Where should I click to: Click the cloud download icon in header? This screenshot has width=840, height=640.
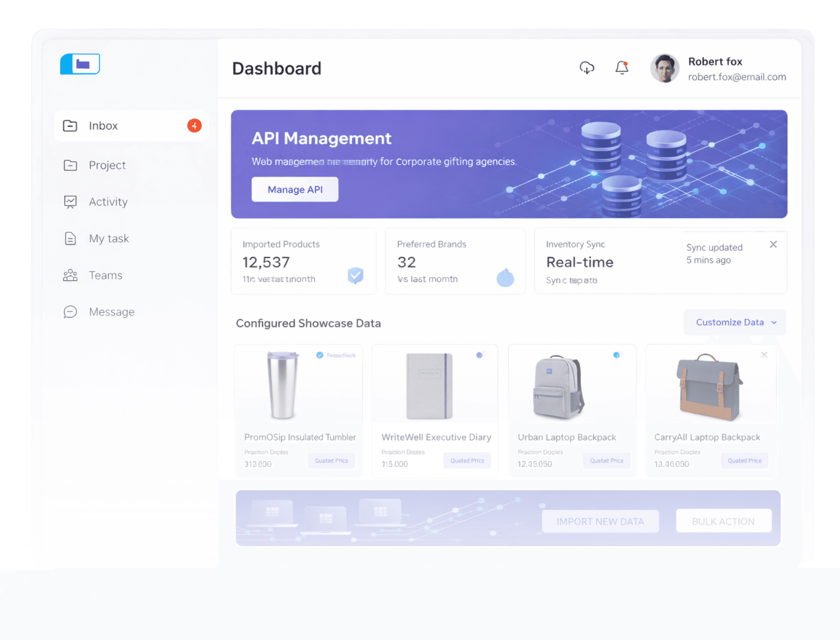tap(587, 68)
